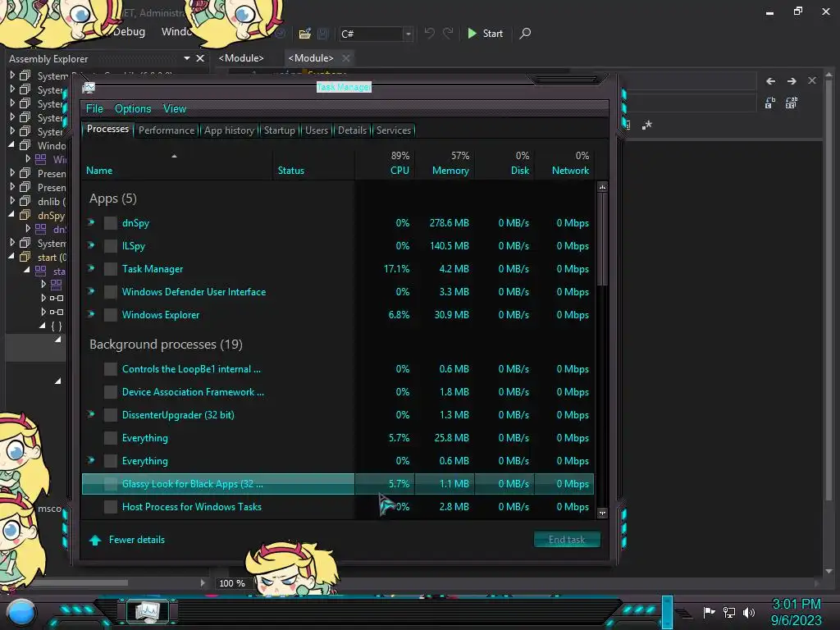840x630 pixels.
Task: Click the End task button
Action: pyautogui.click(x=567, y=540)
